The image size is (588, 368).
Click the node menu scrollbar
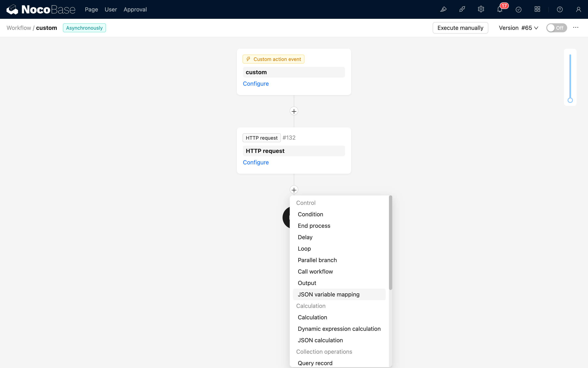pos(390,243)
